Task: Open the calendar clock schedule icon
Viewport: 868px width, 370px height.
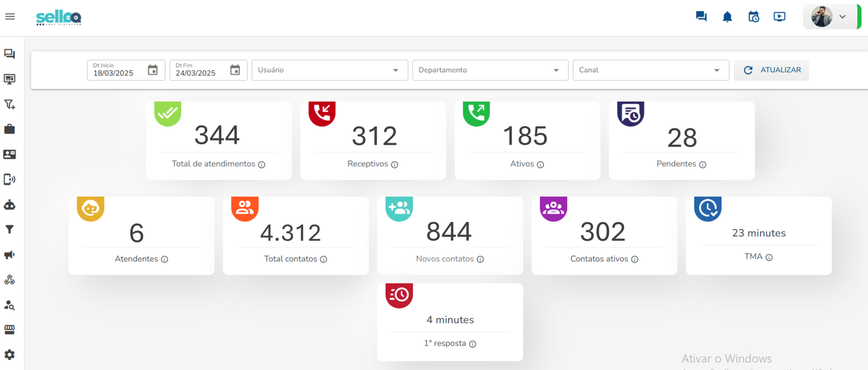Action: (754, 17)
